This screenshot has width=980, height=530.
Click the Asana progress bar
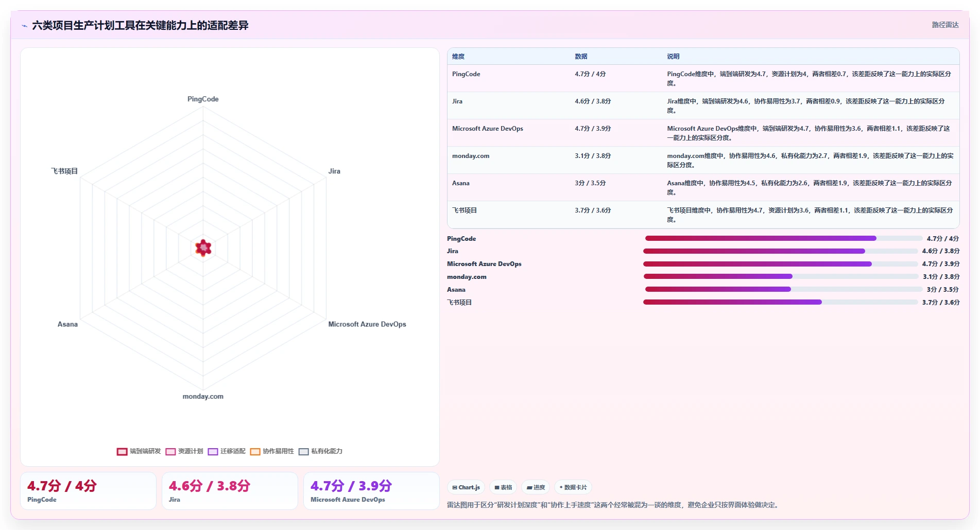[783, 289]
